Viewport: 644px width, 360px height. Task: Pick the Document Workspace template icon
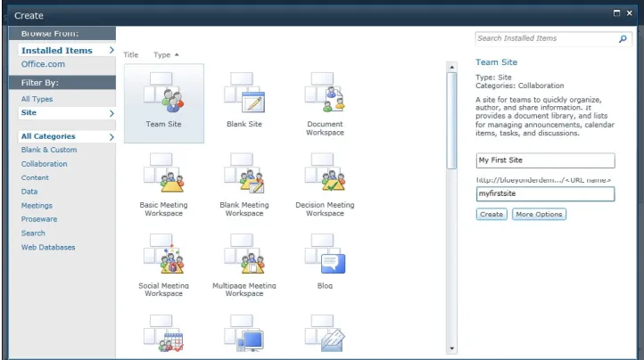(x=325, y=93)
